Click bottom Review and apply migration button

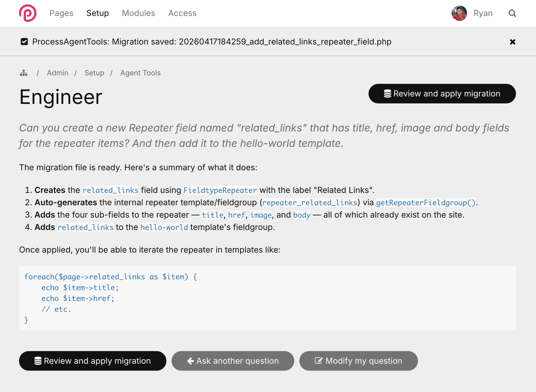(x=93, y=361)
